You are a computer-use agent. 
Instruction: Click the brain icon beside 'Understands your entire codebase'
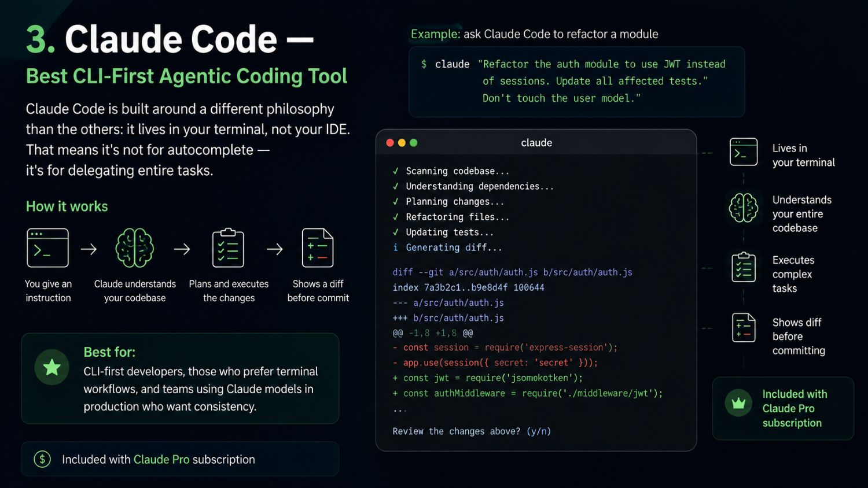pos(744,208)
